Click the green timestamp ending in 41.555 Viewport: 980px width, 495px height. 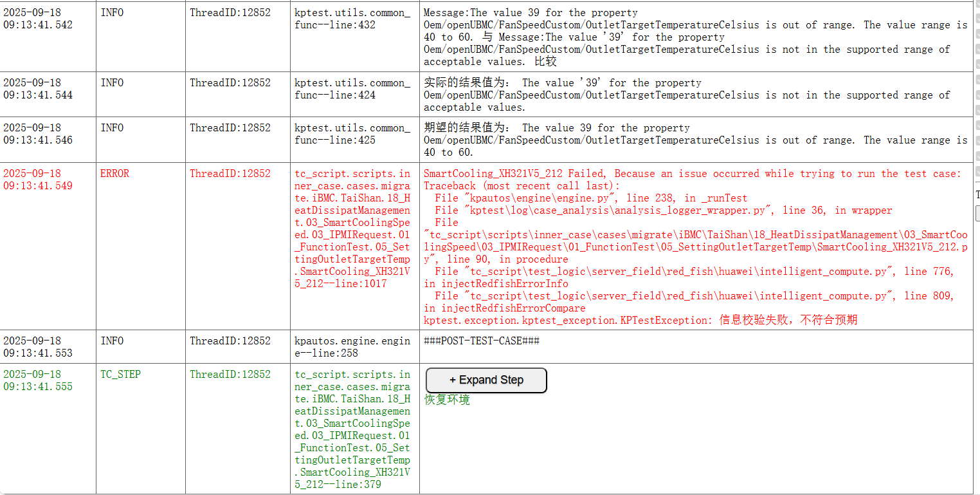38,380
